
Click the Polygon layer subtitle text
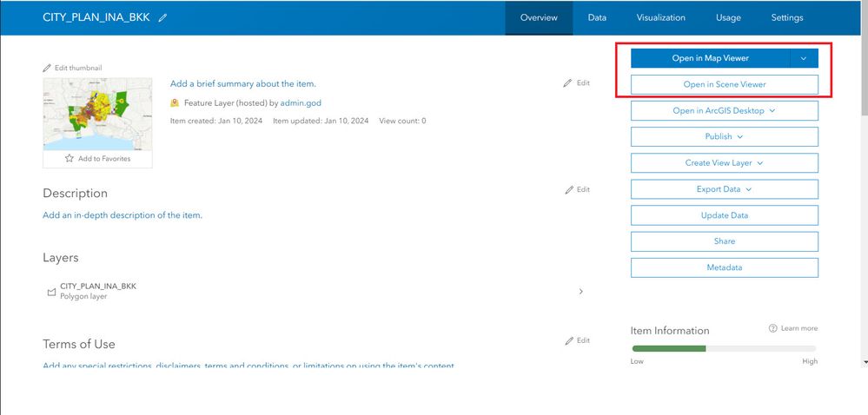(83, 296)
